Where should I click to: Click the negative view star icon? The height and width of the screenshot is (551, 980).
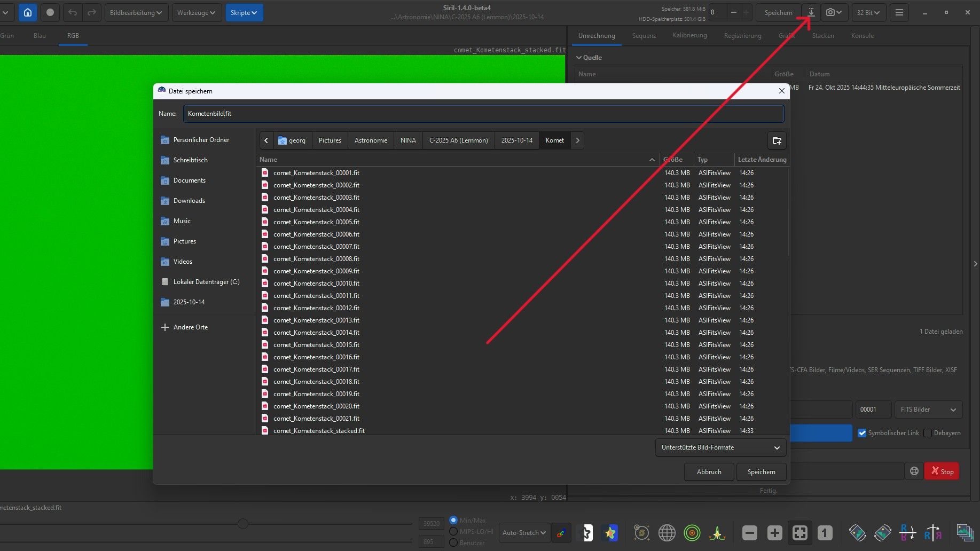pos(586,532)
